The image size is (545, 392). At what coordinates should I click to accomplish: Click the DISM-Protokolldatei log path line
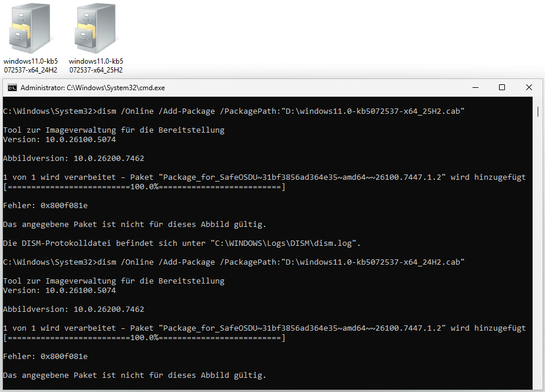tap(182, 243)
